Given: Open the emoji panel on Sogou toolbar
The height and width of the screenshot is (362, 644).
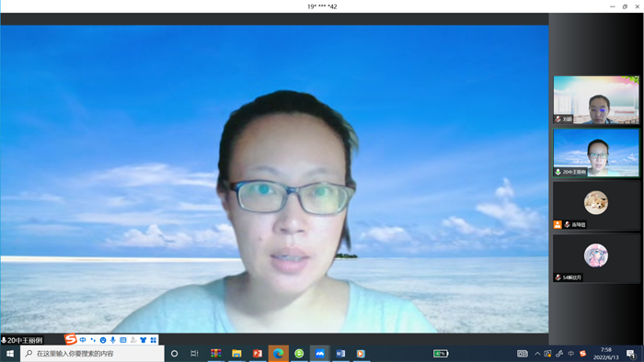Looking at the screenshot, I should pos(103,340).
